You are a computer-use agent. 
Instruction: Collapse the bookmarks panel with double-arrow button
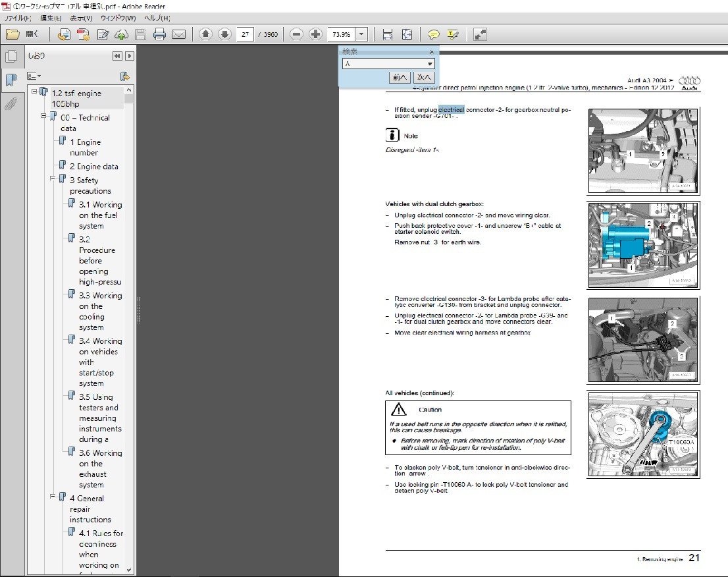117,56
